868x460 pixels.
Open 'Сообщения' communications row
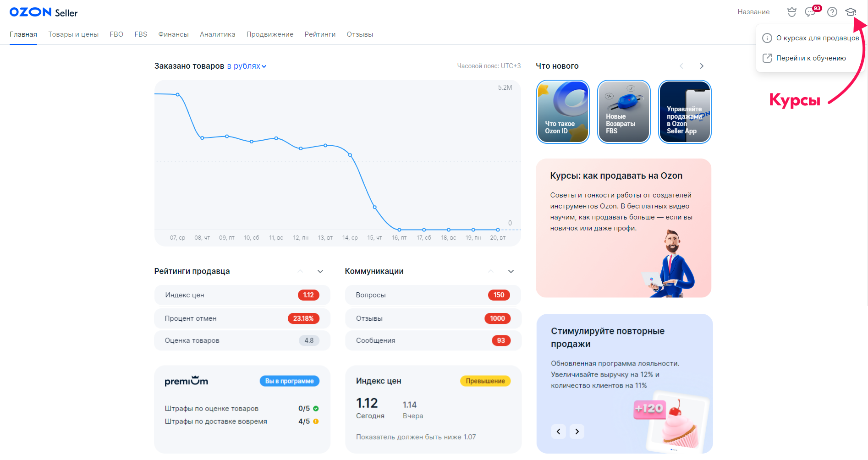433,340
